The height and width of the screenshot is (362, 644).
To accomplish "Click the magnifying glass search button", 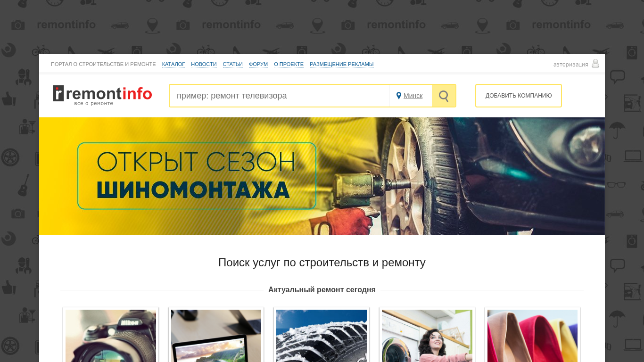I will click(444, 96).
